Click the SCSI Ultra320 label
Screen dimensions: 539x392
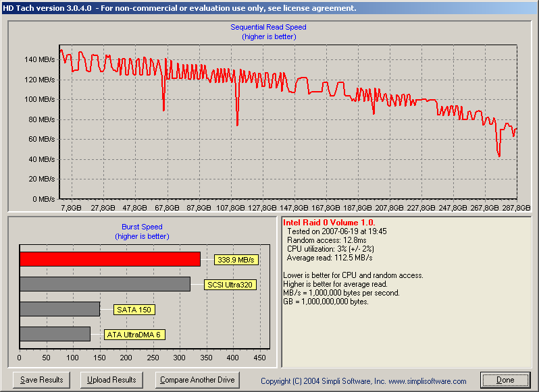click(x=230, y=285)
